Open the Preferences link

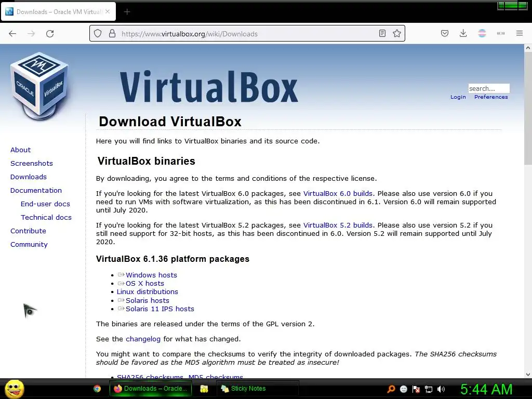pos(491,97)
